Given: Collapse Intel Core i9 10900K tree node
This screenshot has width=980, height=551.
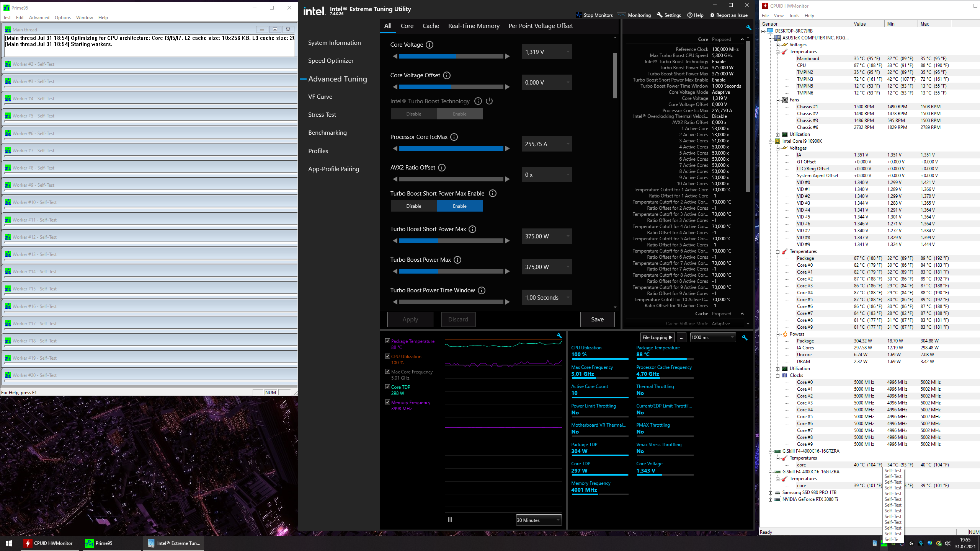Looking at the screenshot, I should point(771,141).
